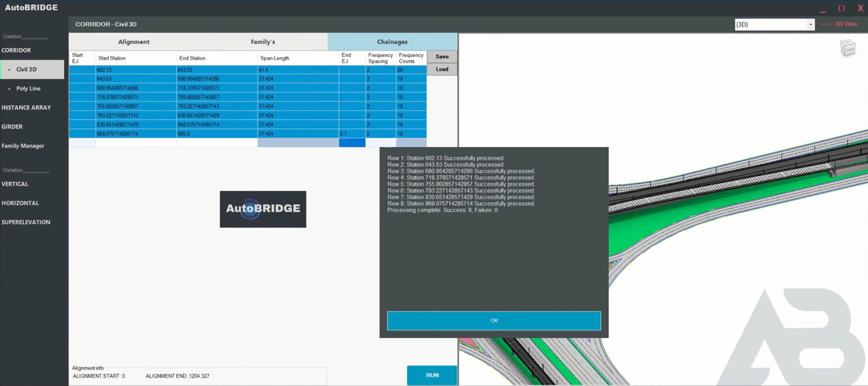The width and height of the screenshot is (868, 386).
Task: Click the Row 1 Station 602.13 log line
Action: coord(446,158)
